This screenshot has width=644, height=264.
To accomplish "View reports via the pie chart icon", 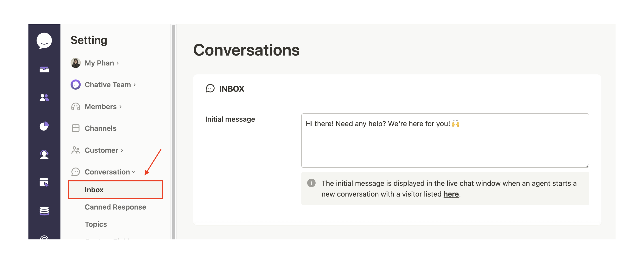I will click(x=44, y=126).
